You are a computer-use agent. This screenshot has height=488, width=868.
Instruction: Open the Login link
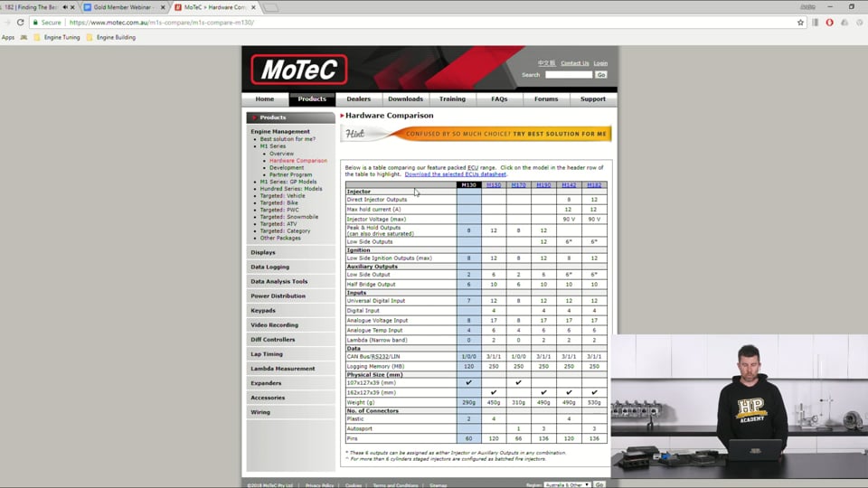tap(600, 63)
